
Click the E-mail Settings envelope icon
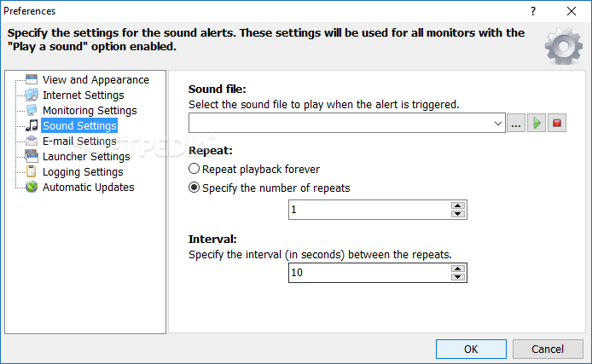pyautogui.click(x=32, y=141)
